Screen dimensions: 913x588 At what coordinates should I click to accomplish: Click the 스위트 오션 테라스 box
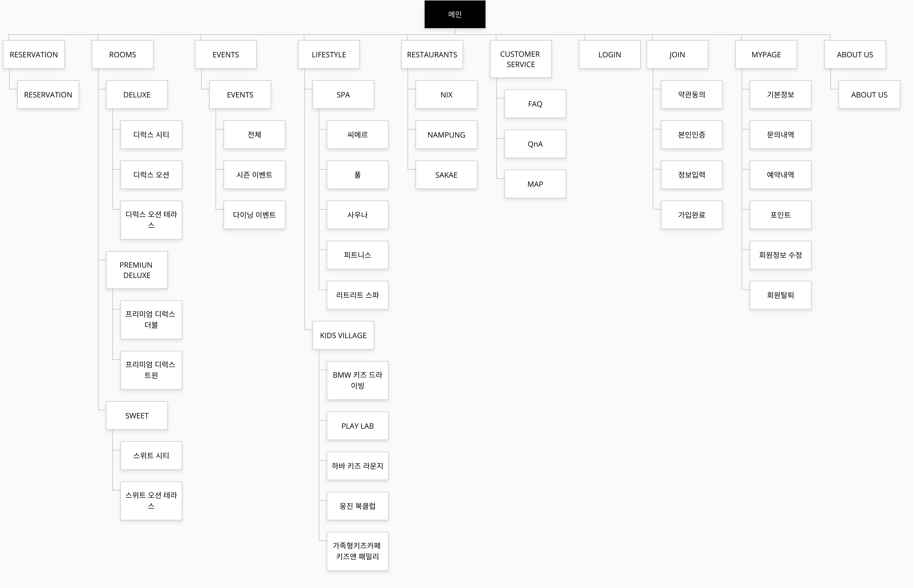tap(151, 501)
